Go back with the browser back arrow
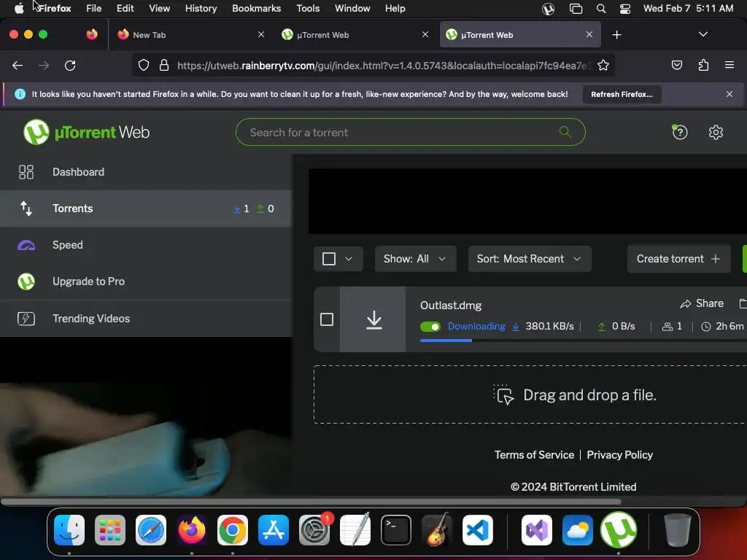This screenshot has width=747, height=560. [18, 65]
